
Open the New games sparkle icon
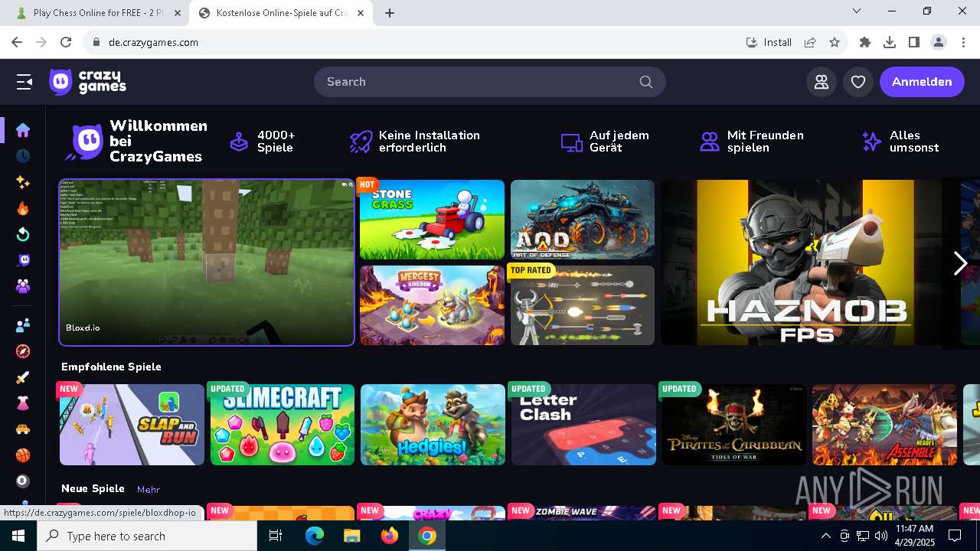(x=23, y=182)
